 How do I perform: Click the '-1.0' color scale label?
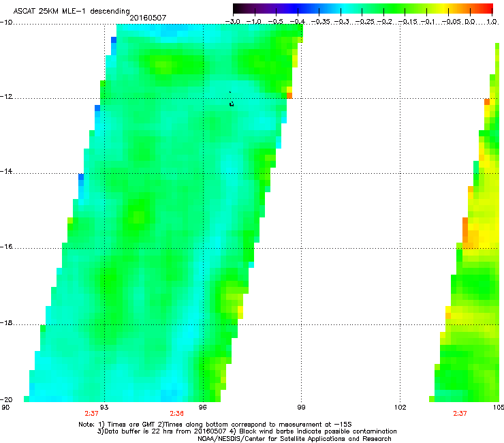click(254, 22)
